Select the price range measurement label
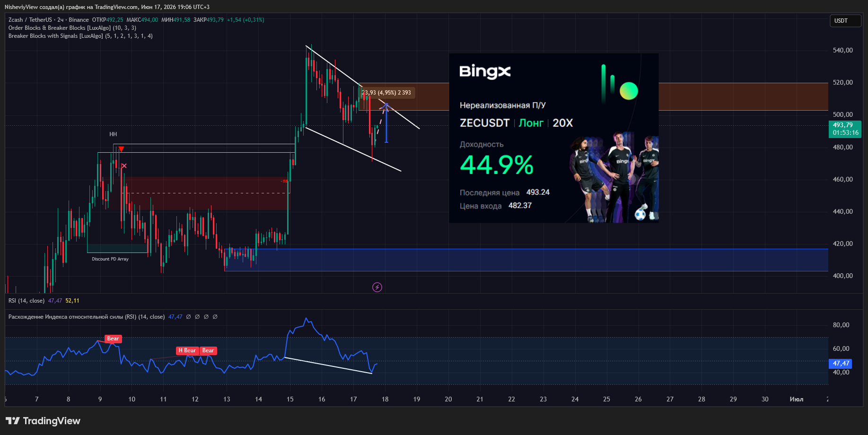Screen dimensions: 868x435 click(x=387, y=93)
